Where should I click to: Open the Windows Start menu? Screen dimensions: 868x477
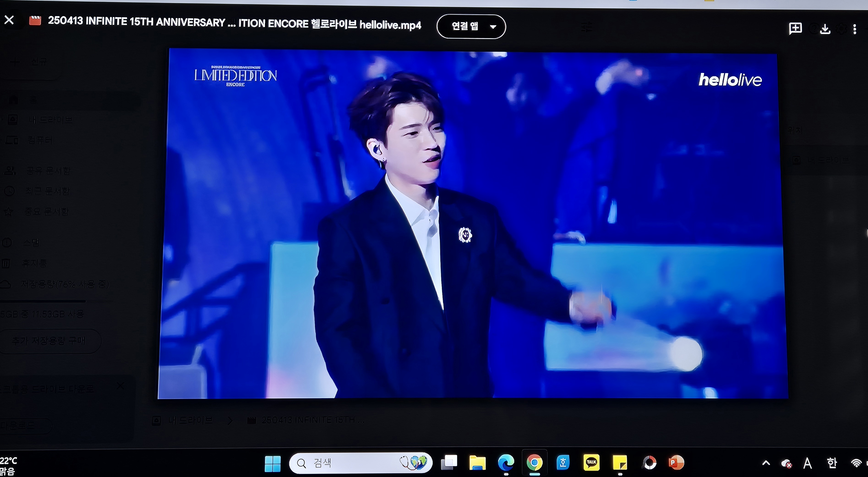pos(273,463)
